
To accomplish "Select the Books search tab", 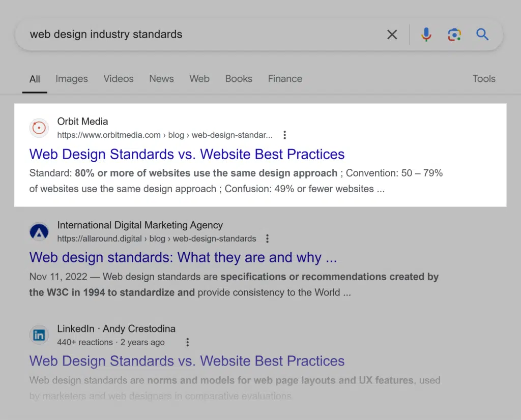I will click(239, 79).
